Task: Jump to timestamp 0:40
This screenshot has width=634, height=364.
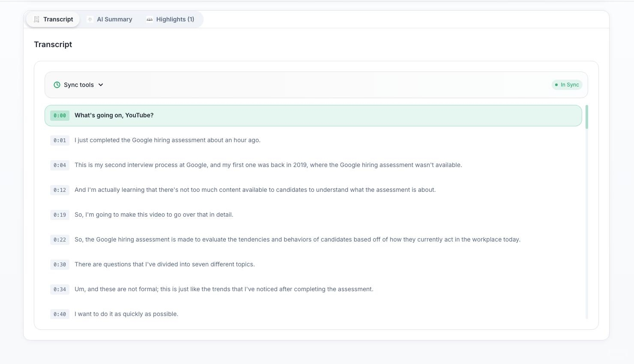Action: 60,314
